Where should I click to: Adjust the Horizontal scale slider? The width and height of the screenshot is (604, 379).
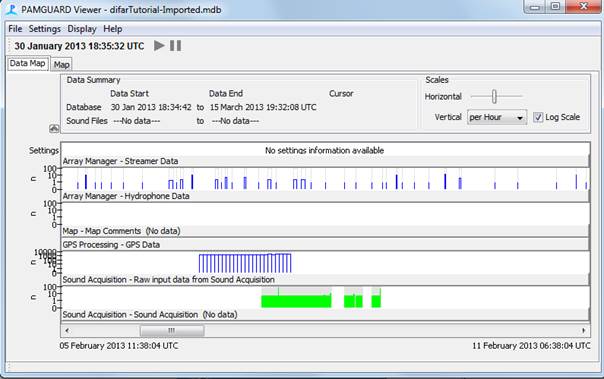494,96
